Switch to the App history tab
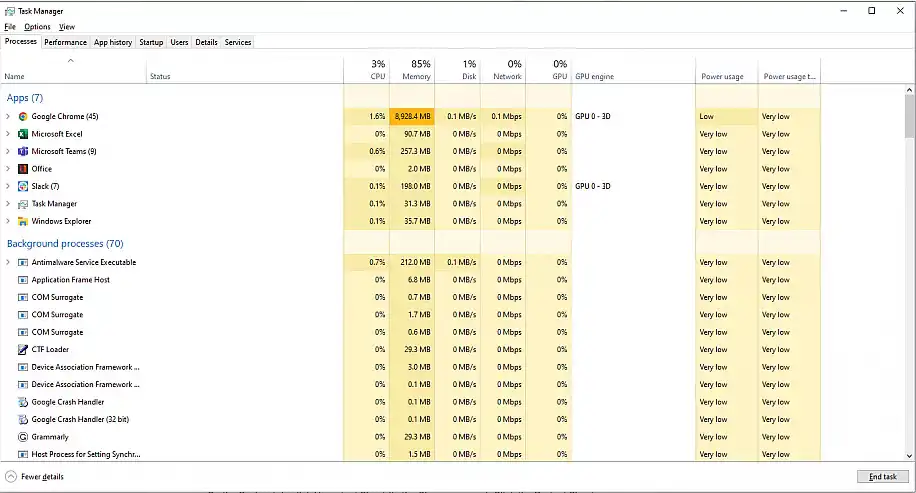916x493 pixels. tap(113, 42)
